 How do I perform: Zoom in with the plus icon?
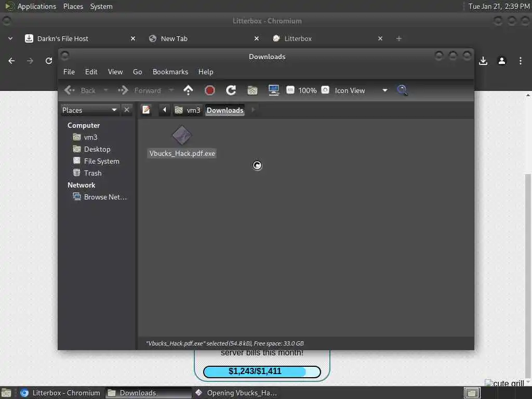pyautogui.click(x=325, y=90)
